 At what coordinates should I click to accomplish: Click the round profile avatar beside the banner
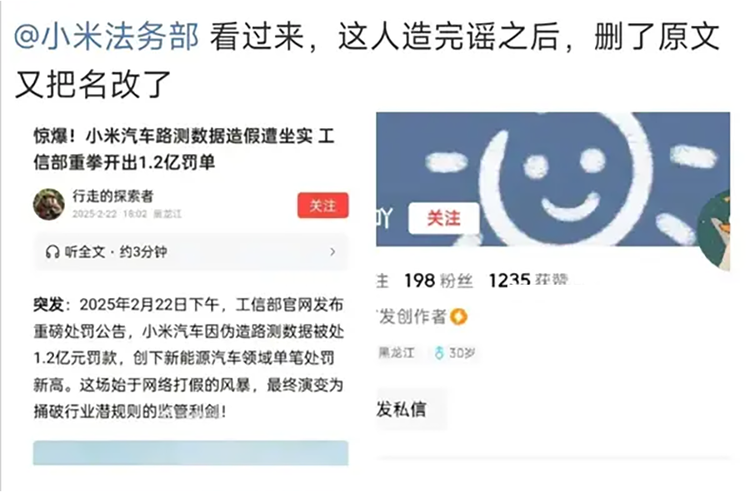coord(715,230)
